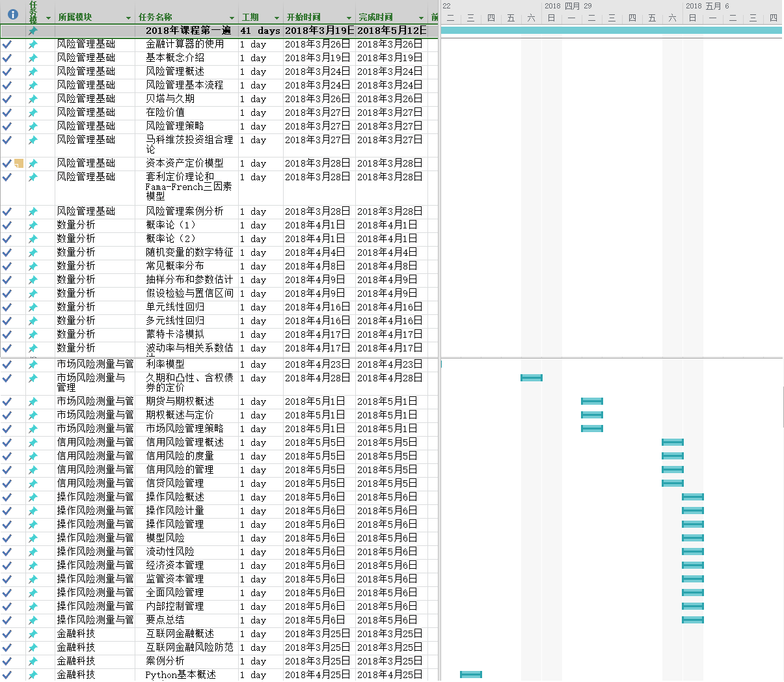
Task: Open the 所属模块 column filter dropdown
Action: [x=128, y=18]
